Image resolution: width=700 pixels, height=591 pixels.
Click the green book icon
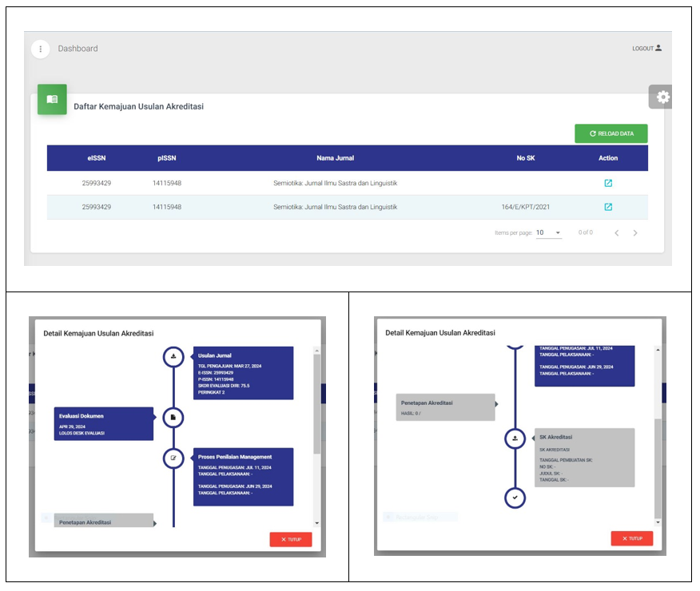point(52,99)
